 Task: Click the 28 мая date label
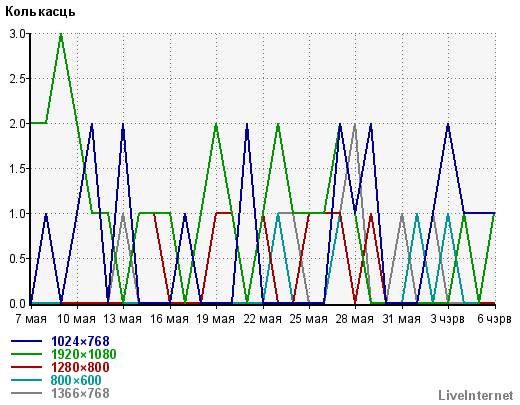355,319
